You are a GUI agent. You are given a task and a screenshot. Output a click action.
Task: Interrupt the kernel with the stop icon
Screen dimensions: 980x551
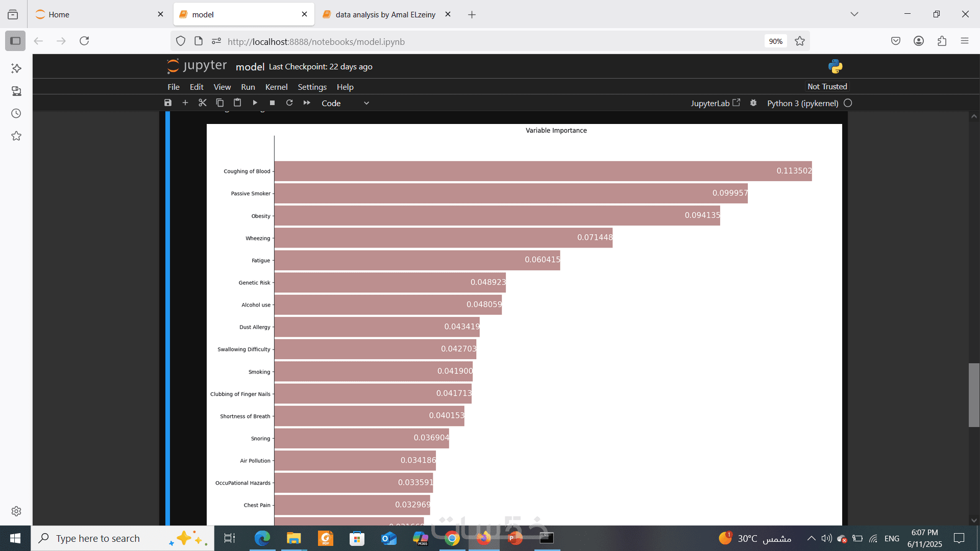tap(272, 103)
